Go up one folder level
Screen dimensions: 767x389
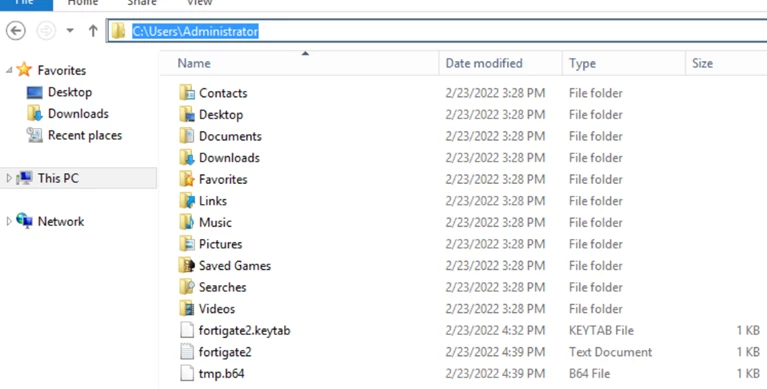coord(93,31)
